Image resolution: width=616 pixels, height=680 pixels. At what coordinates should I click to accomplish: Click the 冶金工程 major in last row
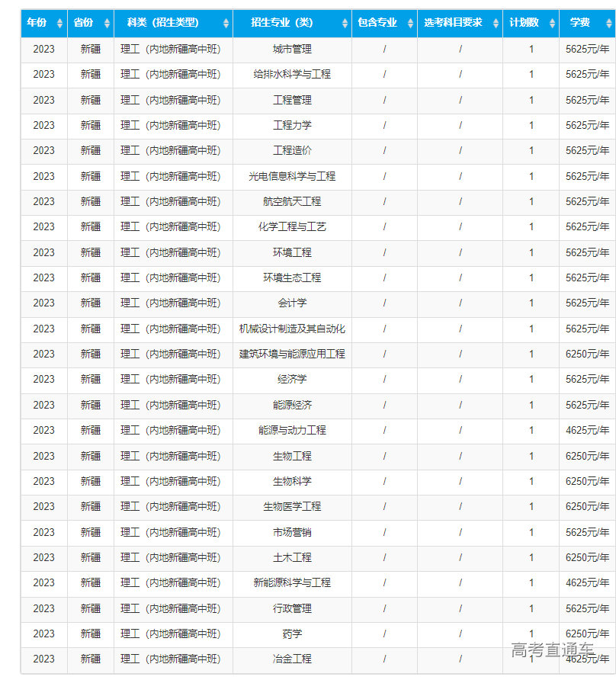click(292, 659)
